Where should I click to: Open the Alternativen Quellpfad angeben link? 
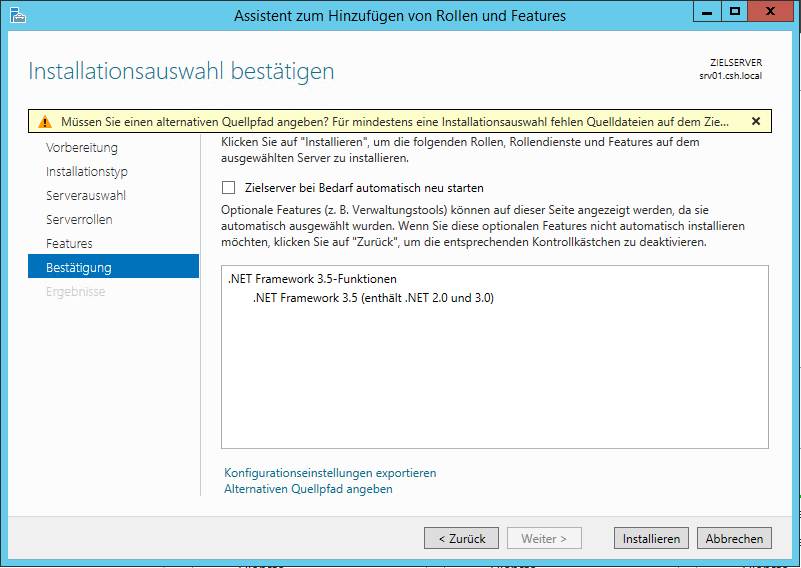[308, 489]
